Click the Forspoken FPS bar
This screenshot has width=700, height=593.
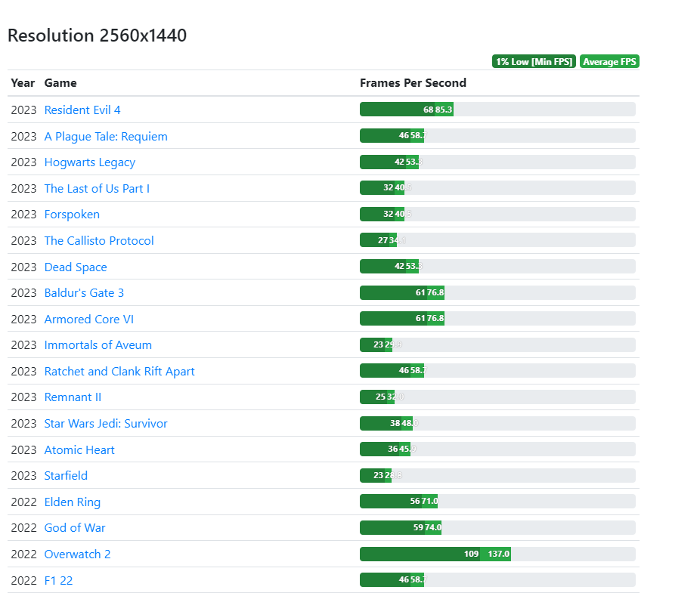click(x=497, y=215)
